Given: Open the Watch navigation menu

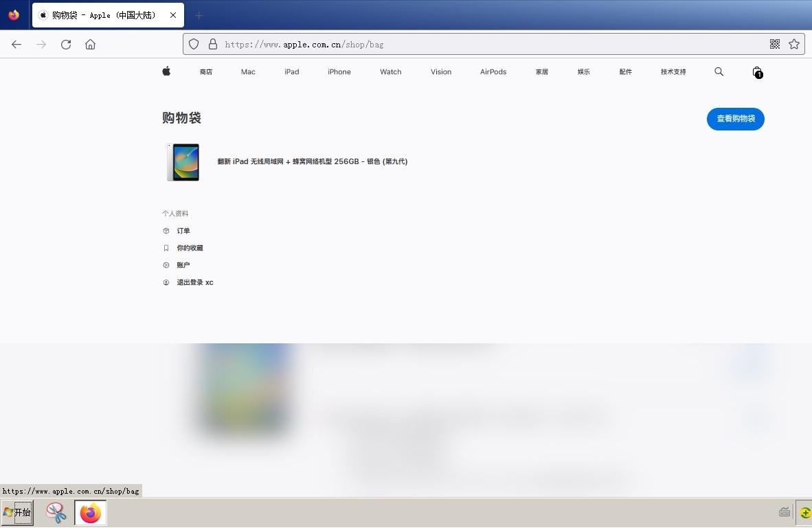Looking at the screenshot, I should click(390, 72).
